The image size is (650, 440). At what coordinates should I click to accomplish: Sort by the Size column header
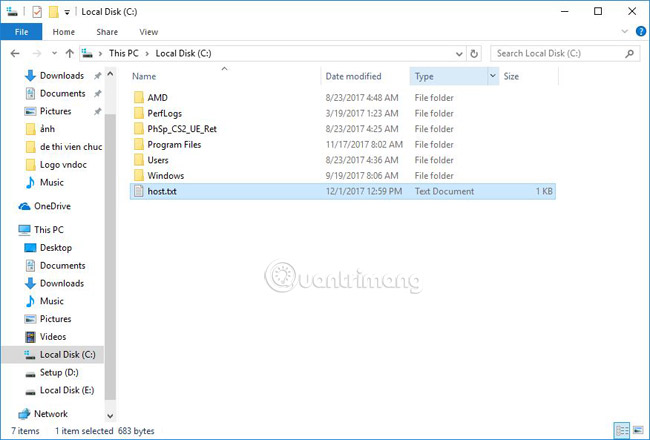pos(511,76)
